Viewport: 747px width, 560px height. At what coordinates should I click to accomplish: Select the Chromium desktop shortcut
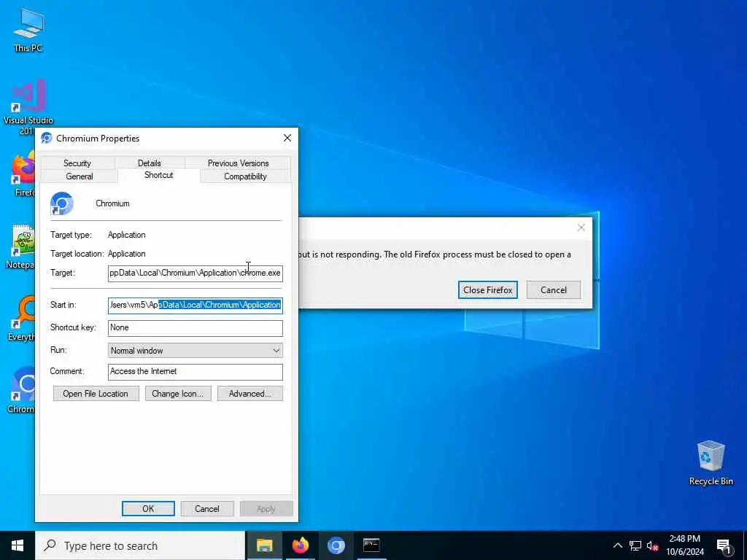coord(22,389)
